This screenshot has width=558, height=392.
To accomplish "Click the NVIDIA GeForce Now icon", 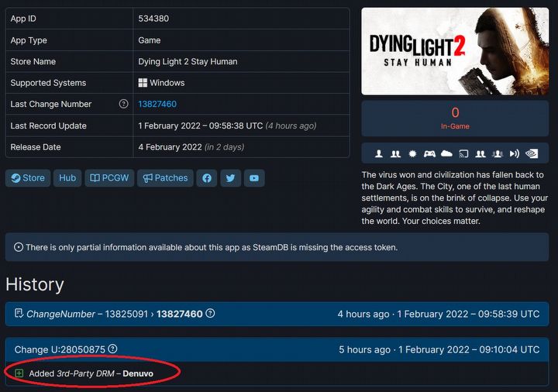I will tap(532, 153).
